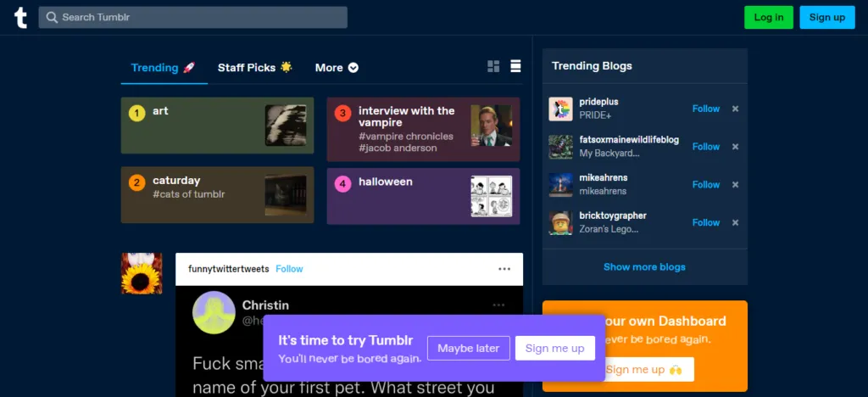Expand Show more blogs list
This screenshot has width=868, height=397.
click(x=644, y=266)
